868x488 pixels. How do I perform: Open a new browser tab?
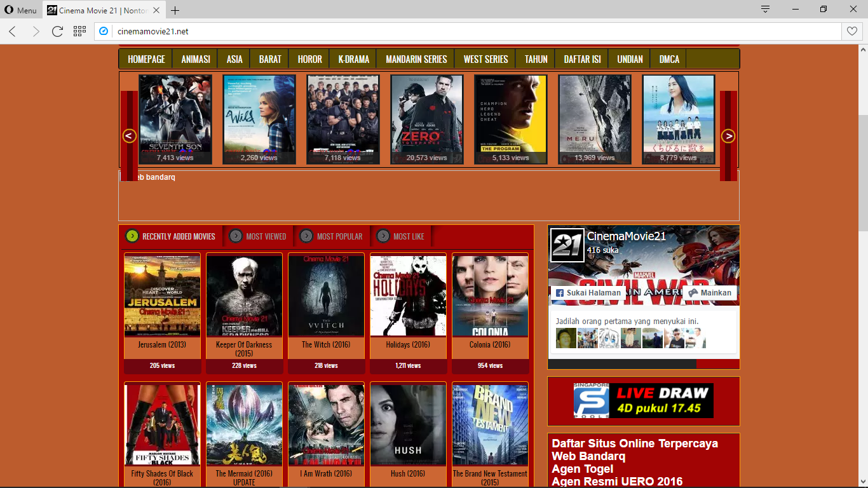click(x=175, y=10)
